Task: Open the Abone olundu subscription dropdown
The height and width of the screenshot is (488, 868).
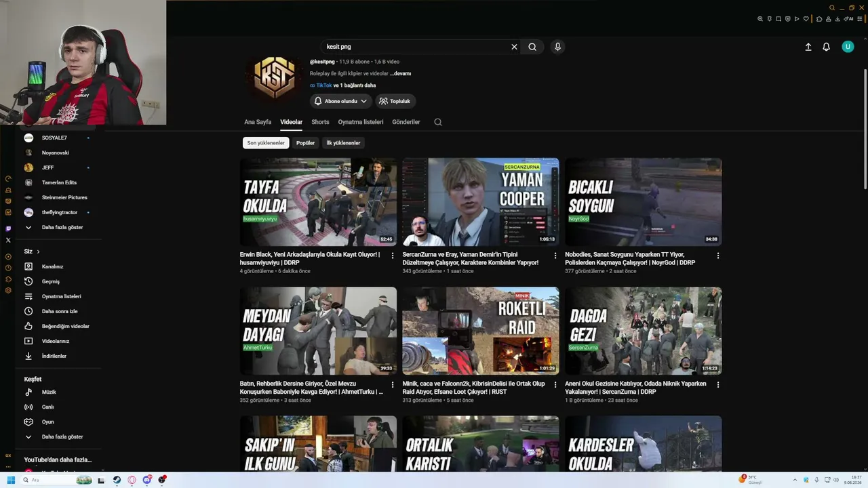Action: click(x=341, y=101)
